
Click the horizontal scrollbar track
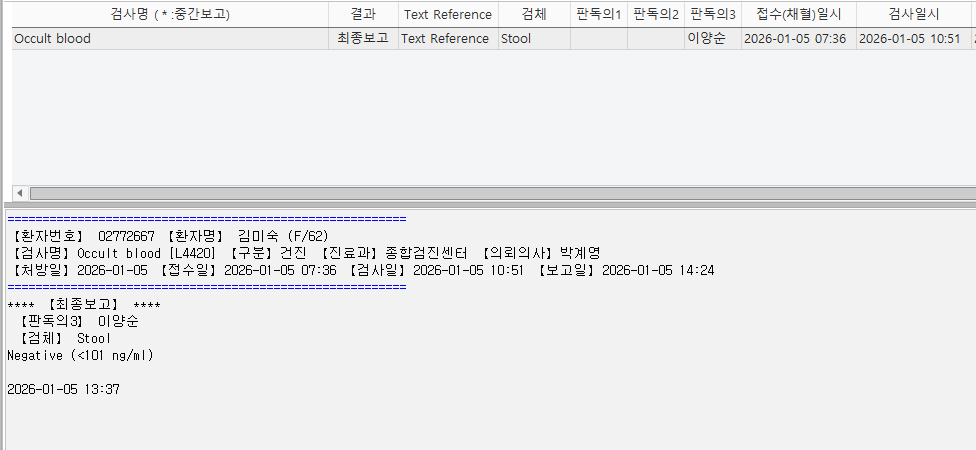[x=503, y=193]
